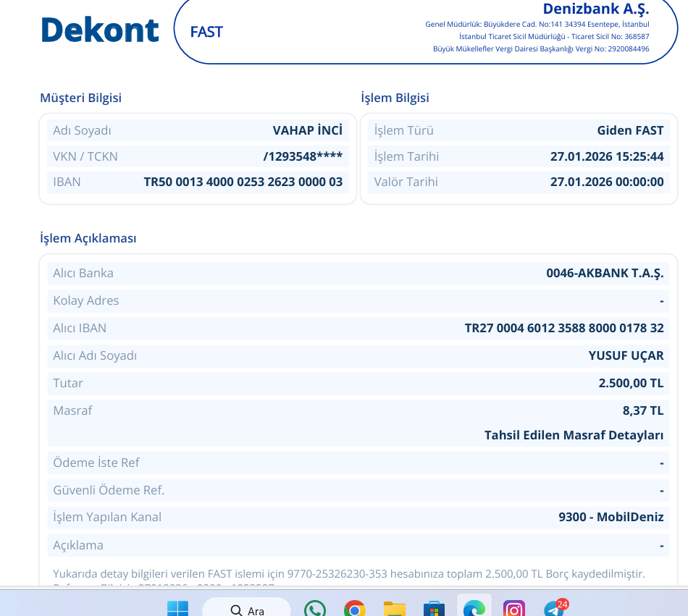
Task: Click the Ticaret Sicil No: 368587 line
Action: (x=554, y=37)
